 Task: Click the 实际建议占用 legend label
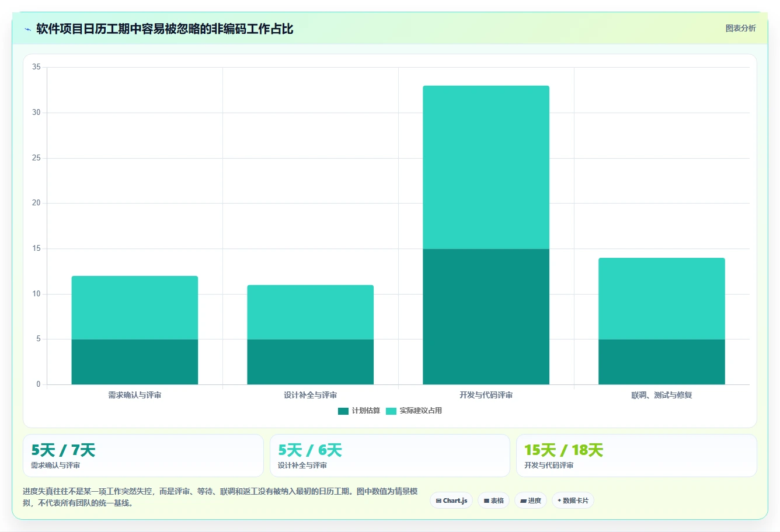click(420, 411)
